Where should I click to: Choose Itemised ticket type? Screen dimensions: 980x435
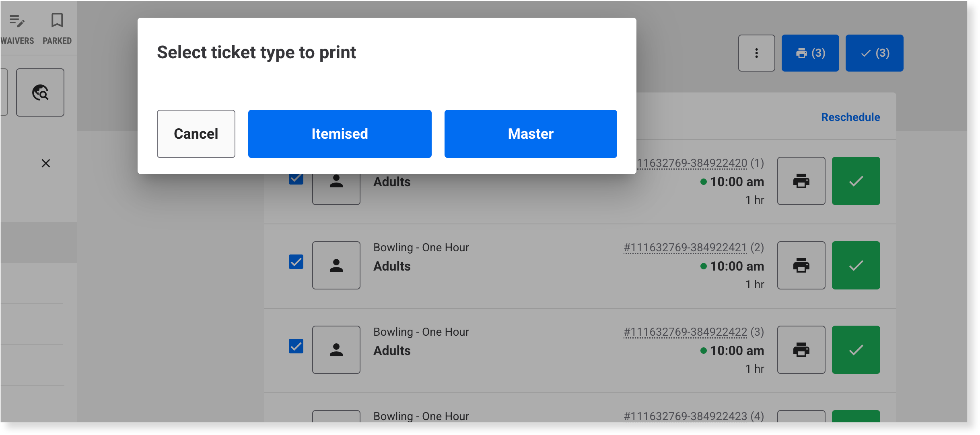point(340,134)
